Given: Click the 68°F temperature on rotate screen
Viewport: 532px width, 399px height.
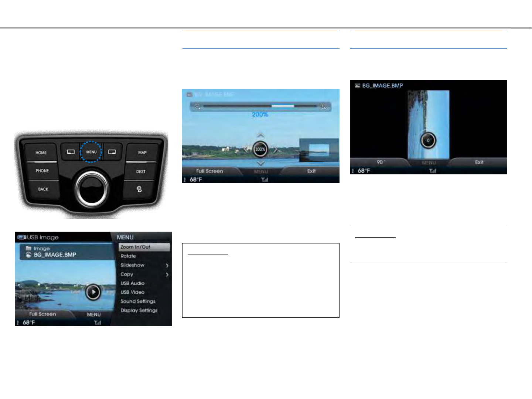Looking at the screenshot, I should pyautogui.click(x=364, y=171).
